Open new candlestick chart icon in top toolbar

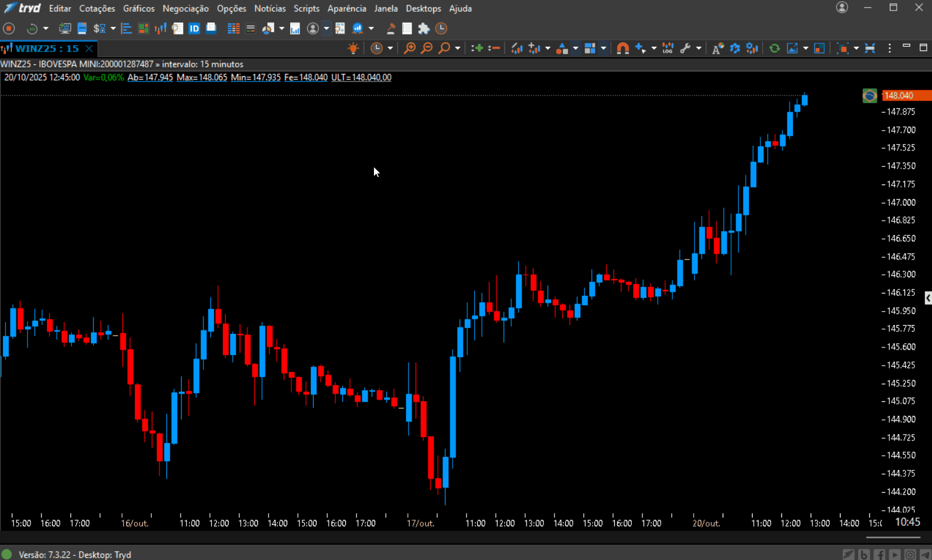(x=160, y=28)
